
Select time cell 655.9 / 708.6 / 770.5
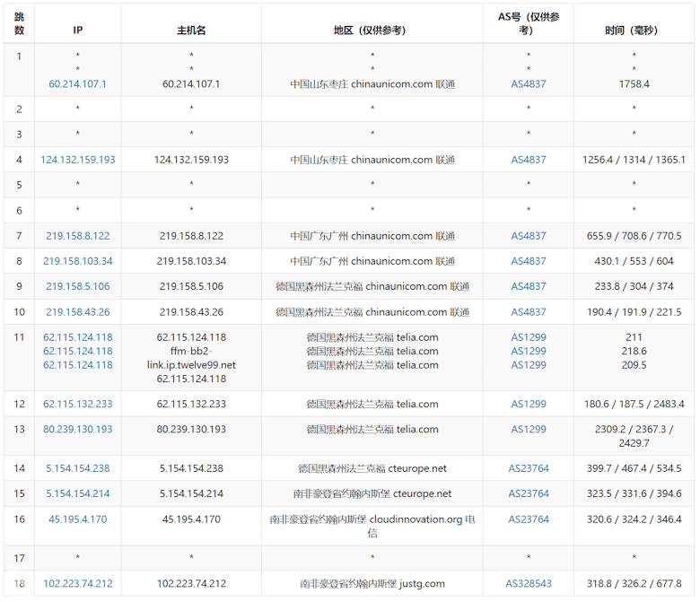coord(634,236)
